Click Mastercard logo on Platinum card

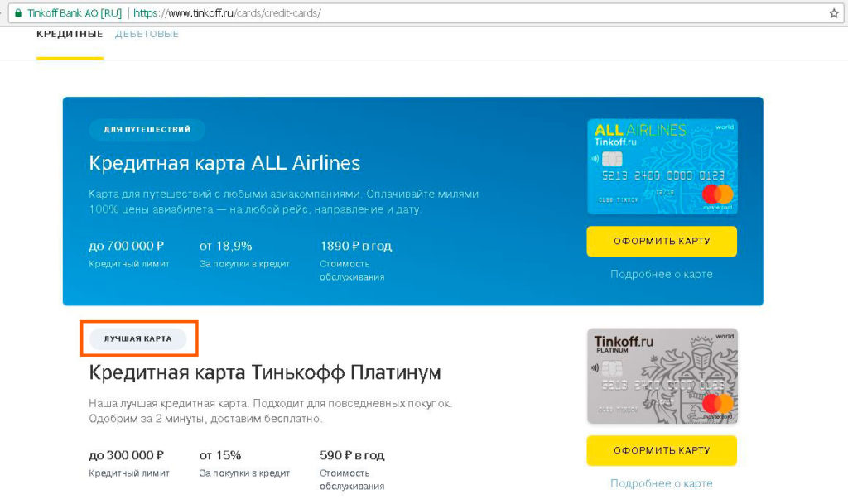tap(717, 405)
